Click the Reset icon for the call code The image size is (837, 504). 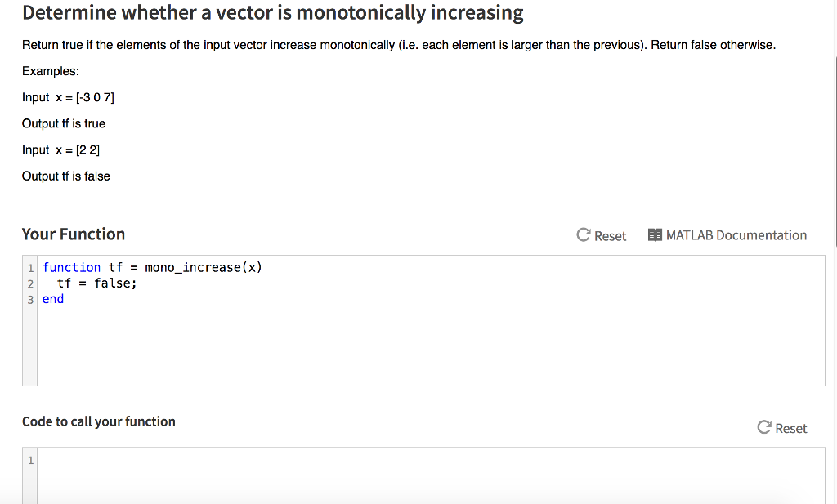(764, 427)
